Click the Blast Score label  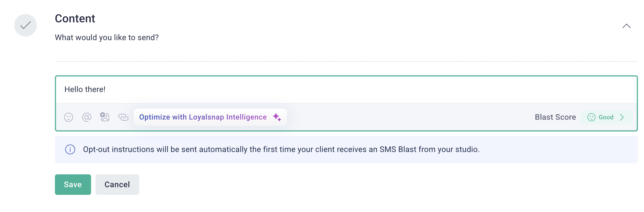[555, 117]
